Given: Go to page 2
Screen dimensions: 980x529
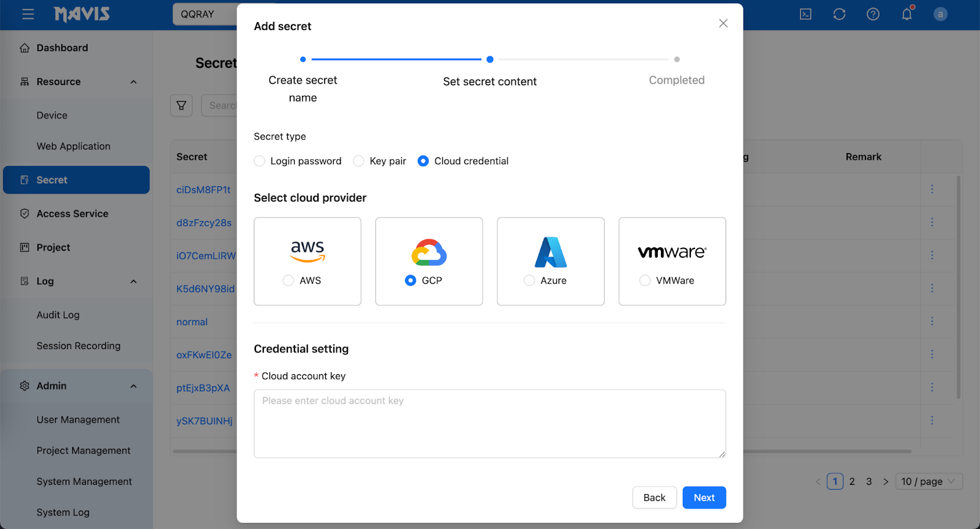Looking at the screenshot, I should [x=852, y=482].
